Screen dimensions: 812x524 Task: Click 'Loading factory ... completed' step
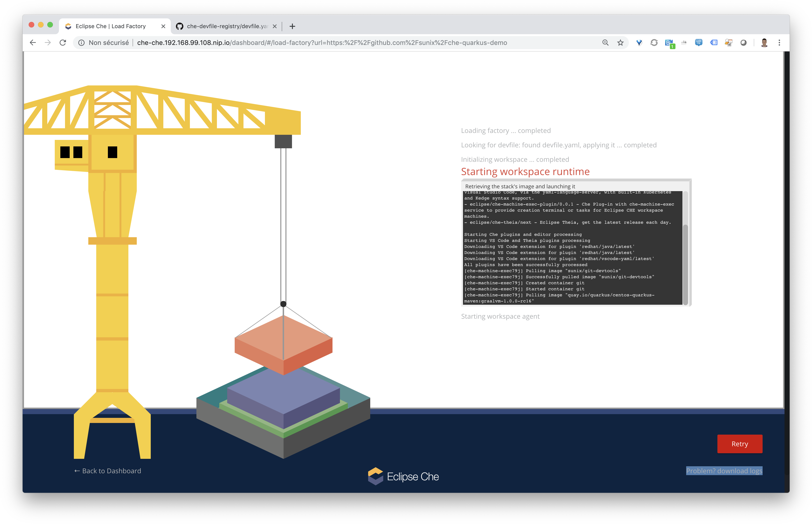click(506, 131)
